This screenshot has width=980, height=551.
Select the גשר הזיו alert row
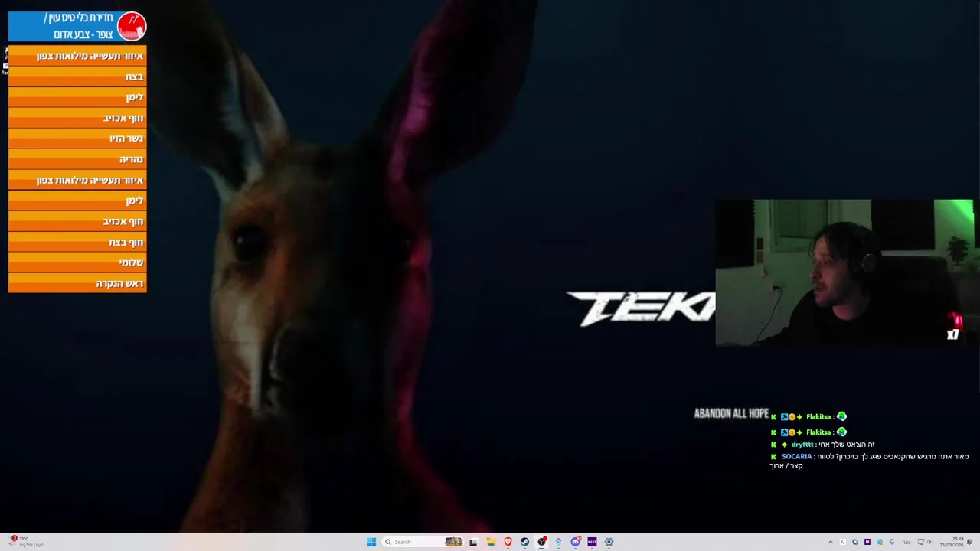[x=77, y=139]
